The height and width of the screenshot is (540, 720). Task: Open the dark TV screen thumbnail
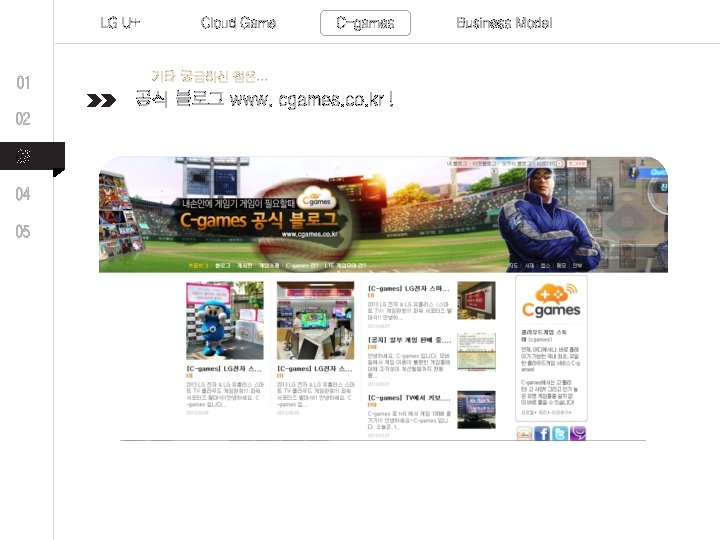pyautogui.click(x=476, y=410)
